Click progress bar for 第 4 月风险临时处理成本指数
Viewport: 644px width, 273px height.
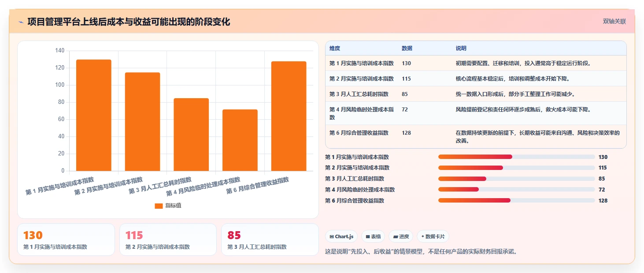517,189
